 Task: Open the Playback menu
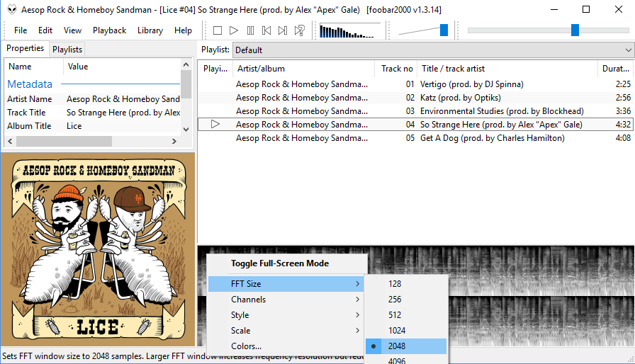tap(109, 30)
